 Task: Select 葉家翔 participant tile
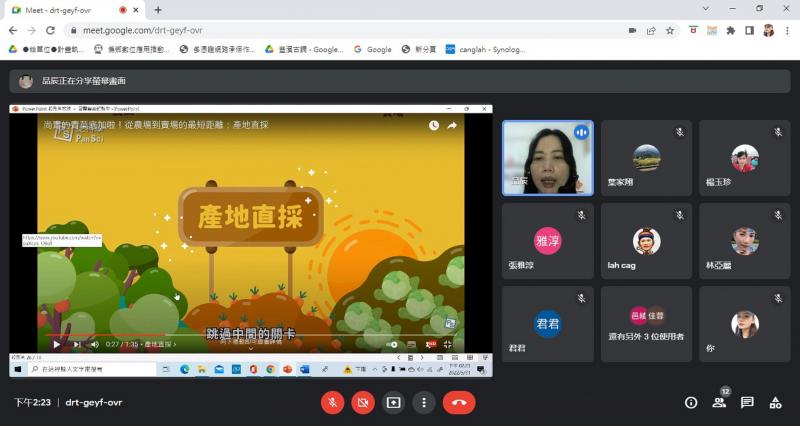(646, 158)
